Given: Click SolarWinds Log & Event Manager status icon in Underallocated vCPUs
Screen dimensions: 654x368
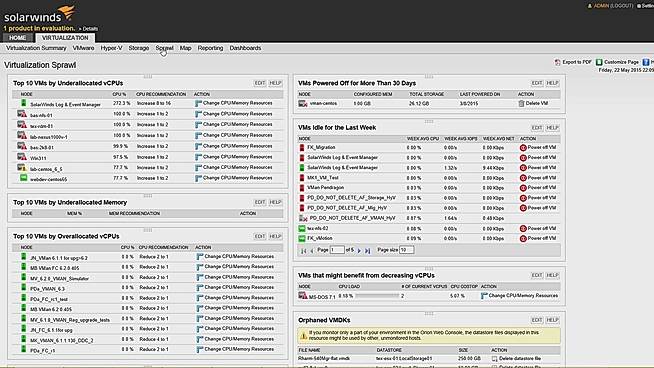Looking at the screenshot, I should [24, 103].
